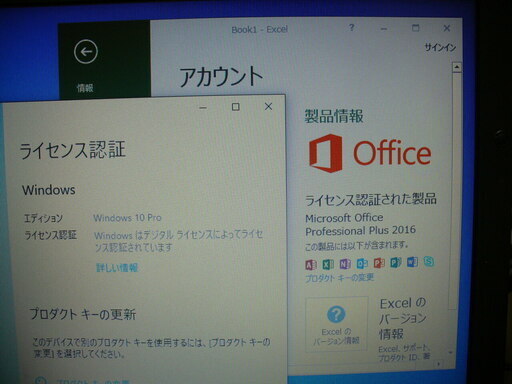Viewport: 512px width, 384px height.
Task: Open Excel help question mark icon
Action: click(x=351, y=28)
